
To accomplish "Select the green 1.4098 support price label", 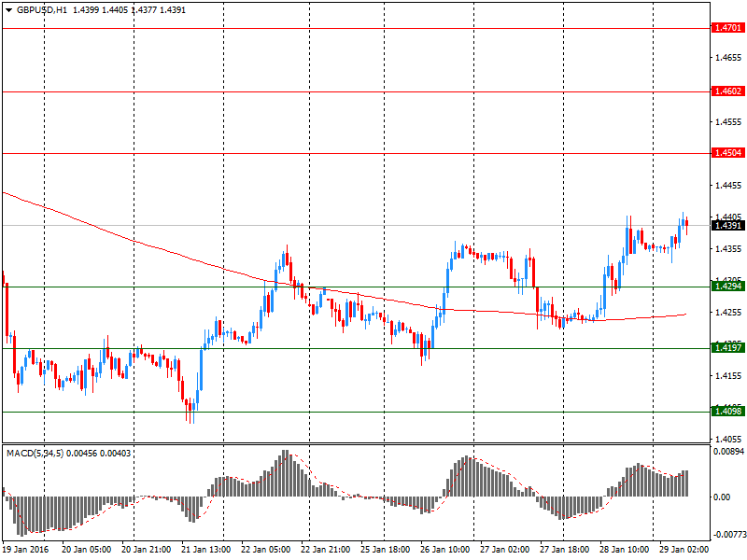I will point(728,411).
